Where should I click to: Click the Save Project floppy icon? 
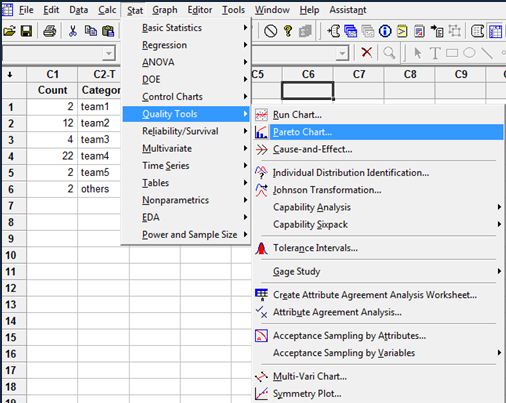coord(26,31)
